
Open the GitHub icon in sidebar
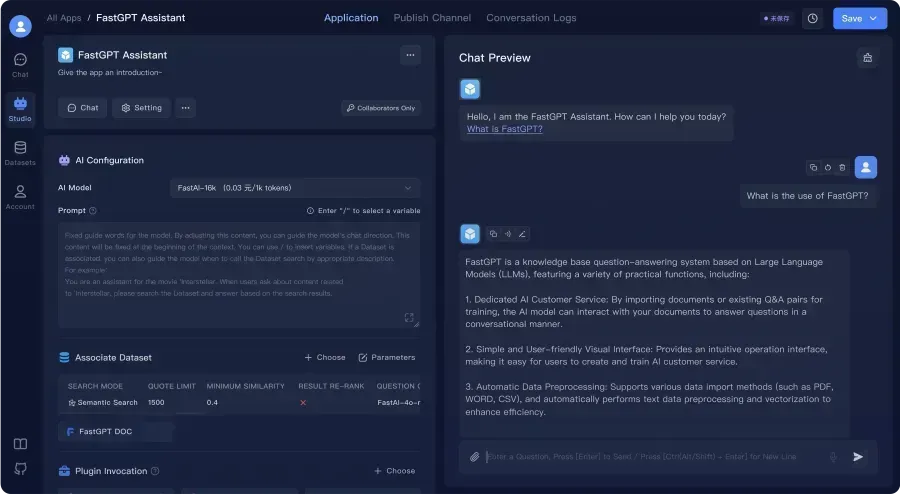click(x=20, y=469)
